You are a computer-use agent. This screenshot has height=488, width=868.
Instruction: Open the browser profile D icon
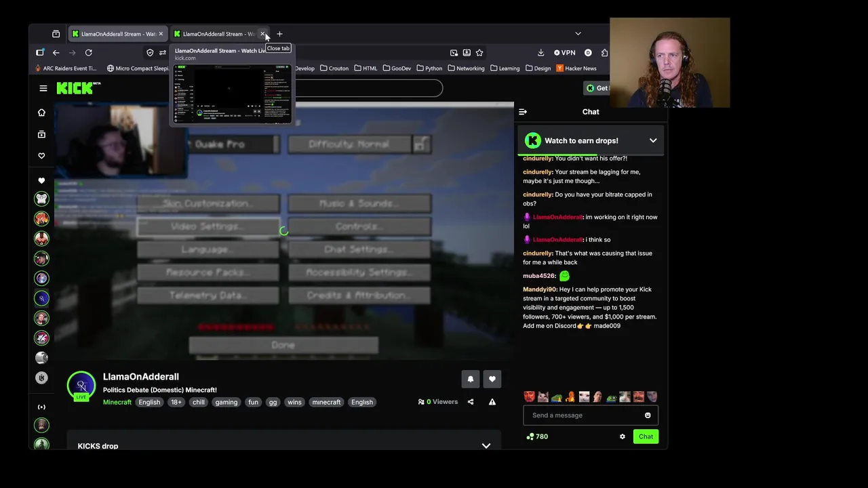click(x=588, y=52)
